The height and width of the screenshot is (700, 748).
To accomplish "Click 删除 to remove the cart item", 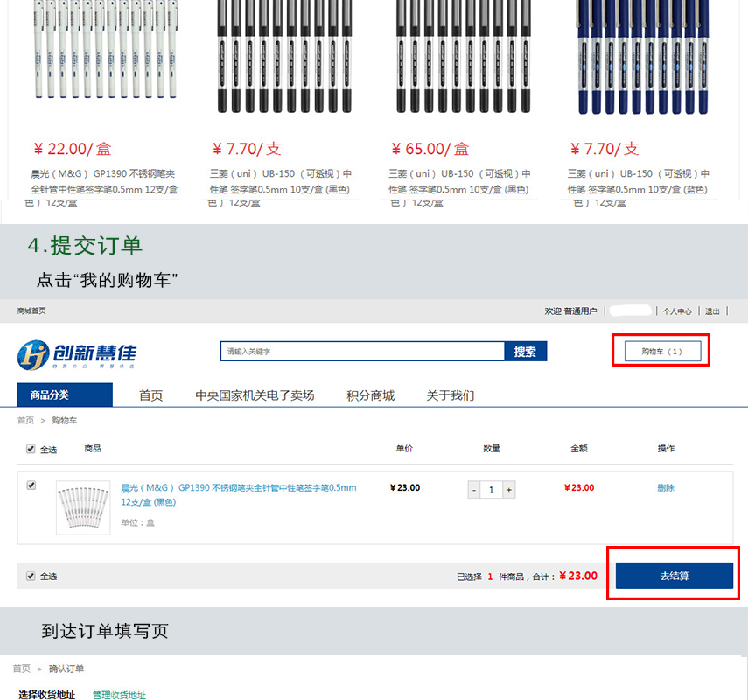I will [x=666, y=487].
